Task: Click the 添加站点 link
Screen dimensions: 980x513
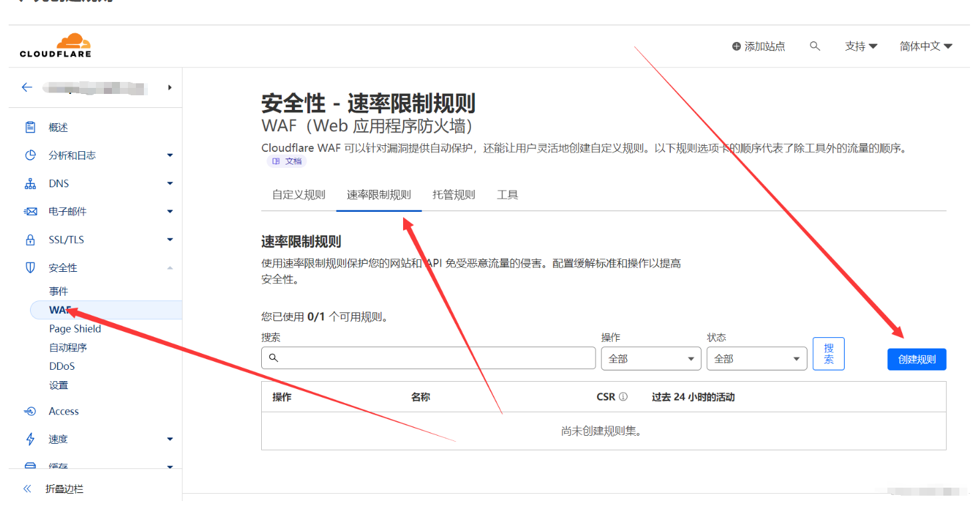Action: coord(758,47)
